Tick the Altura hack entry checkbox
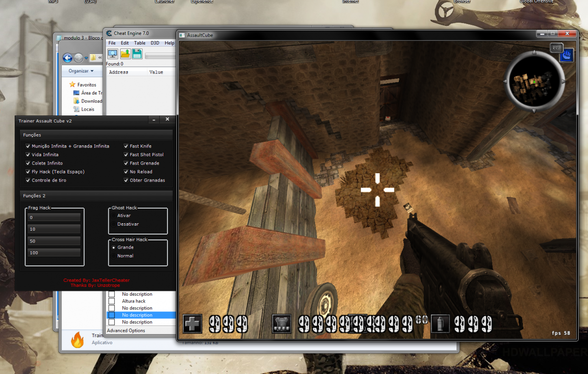Viewport: 588px width, 374px height. pyautogui.click(x=112, y=301)
